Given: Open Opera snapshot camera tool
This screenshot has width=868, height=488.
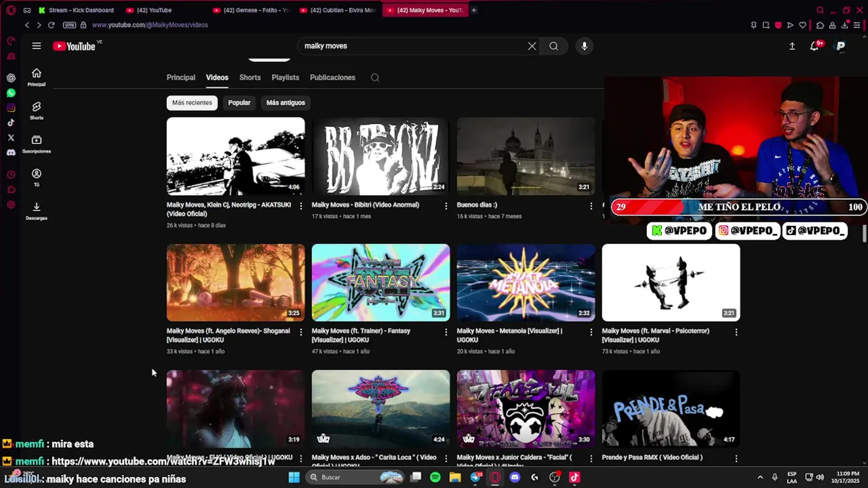Looking at the screenshot, I should coord(766,25).
